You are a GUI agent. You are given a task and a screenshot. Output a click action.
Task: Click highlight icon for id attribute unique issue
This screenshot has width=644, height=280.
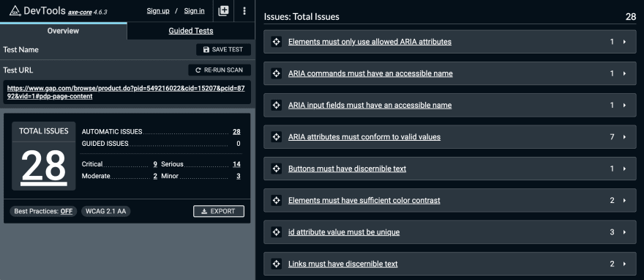[277, 232]
